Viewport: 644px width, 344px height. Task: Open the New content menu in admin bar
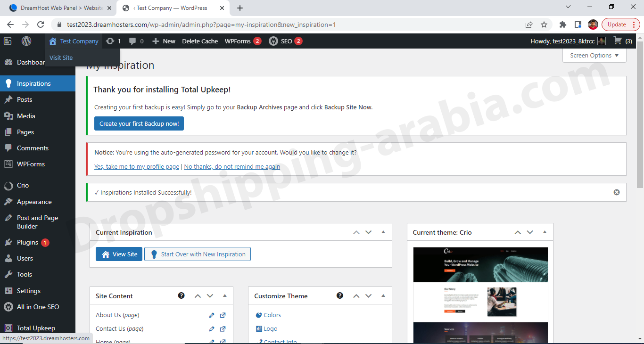(x=164, y=41)
